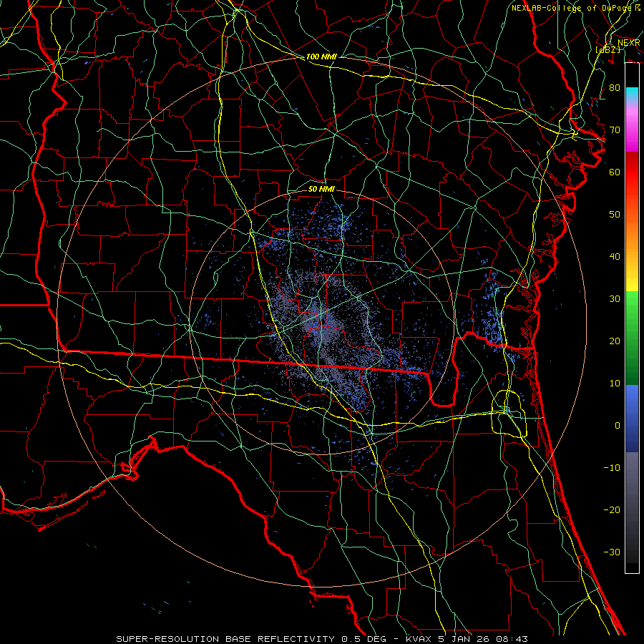The width and height of the screenshot is (644, 644).
Task: Click the 50 NMI range ring label
Action: tap(321, 189)
